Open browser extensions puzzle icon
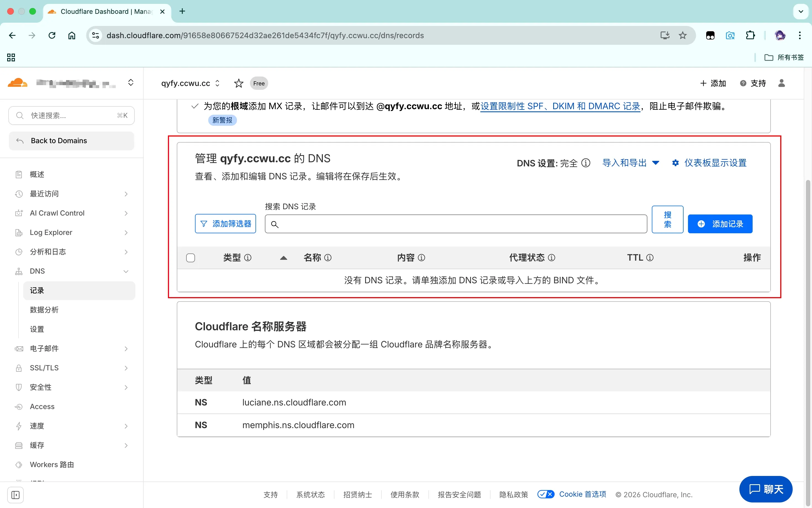 click(750, 35)
